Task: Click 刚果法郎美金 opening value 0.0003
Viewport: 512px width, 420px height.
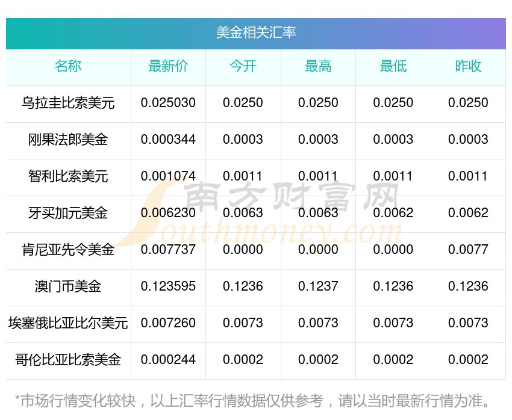Action: 243,140
